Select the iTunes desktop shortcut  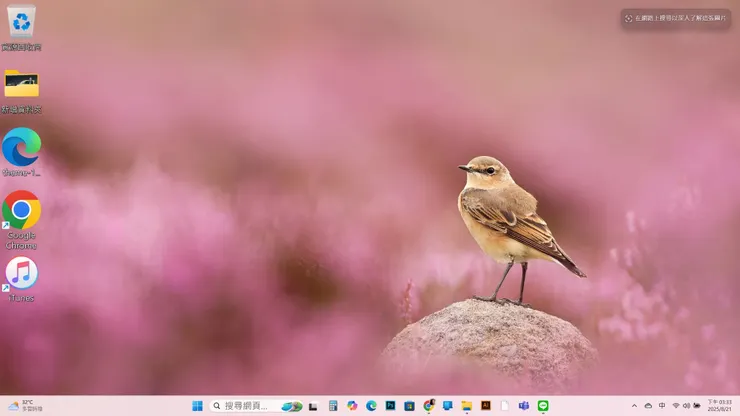click(x=21, y=279)
